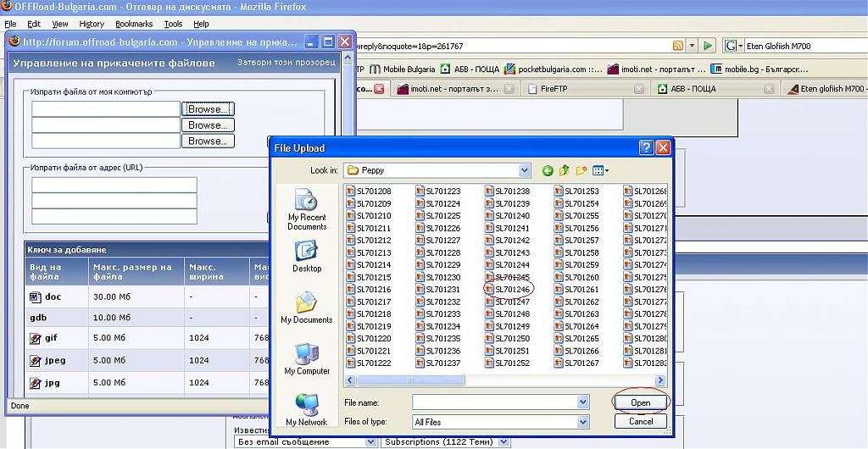Open the View Menu icon in dialog
868x449 pixels.
click(x=600, y=170)
